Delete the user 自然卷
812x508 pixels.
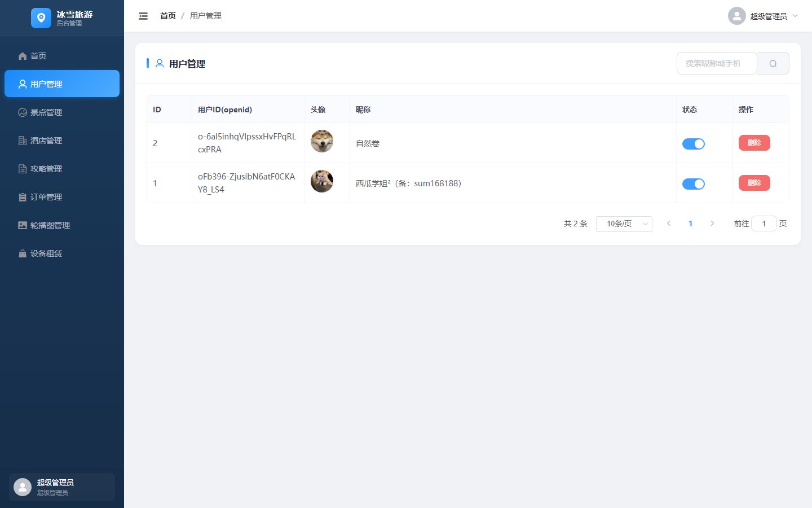point(754,143)
